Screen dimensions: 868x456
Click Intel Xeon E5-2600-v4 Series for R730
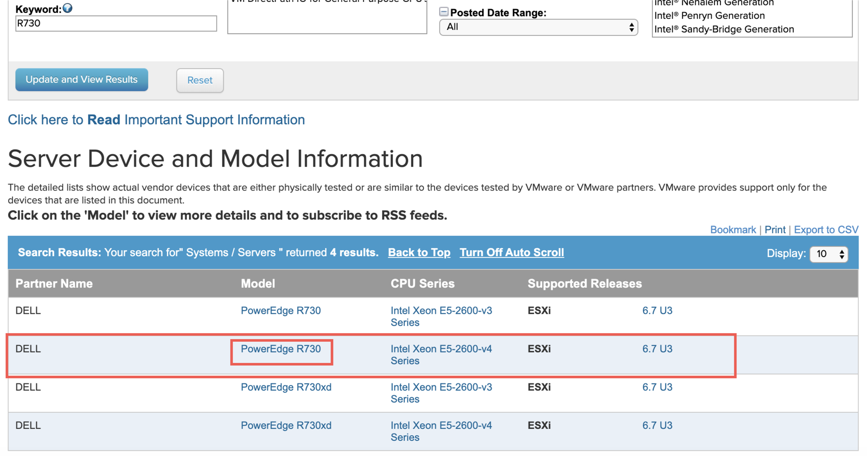click(441, 355)
